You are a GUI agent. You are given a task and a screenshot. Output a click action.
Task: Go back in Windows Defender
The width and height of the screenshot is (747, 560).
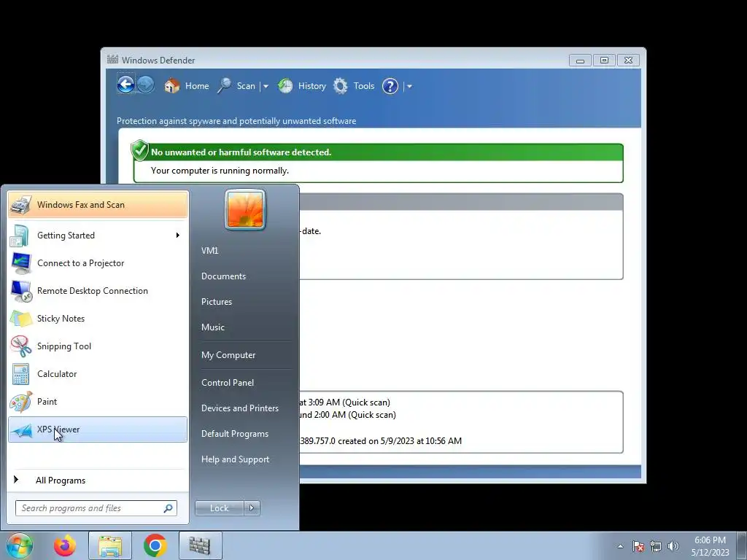tap(125, 85)
